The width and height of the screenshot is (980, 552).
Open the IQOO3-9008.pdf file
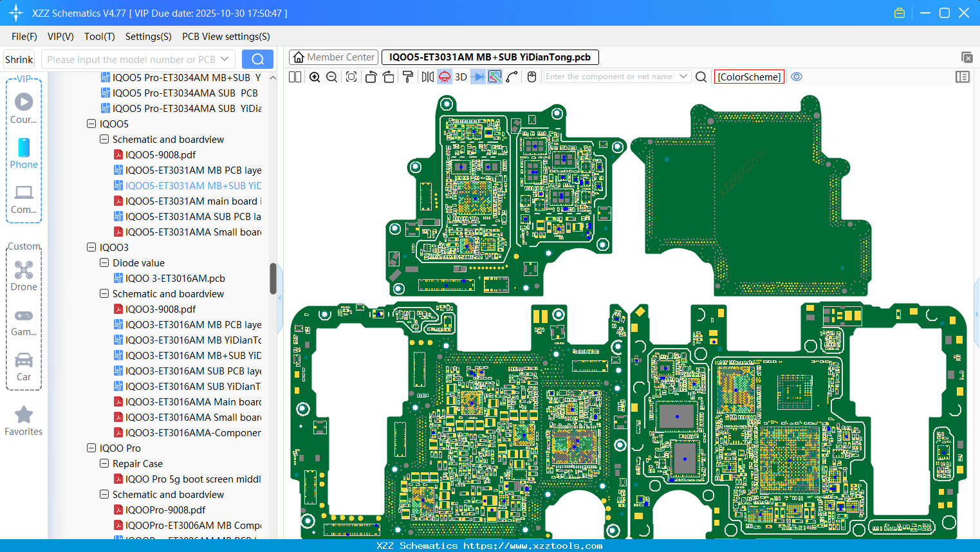tap(160, 309)
